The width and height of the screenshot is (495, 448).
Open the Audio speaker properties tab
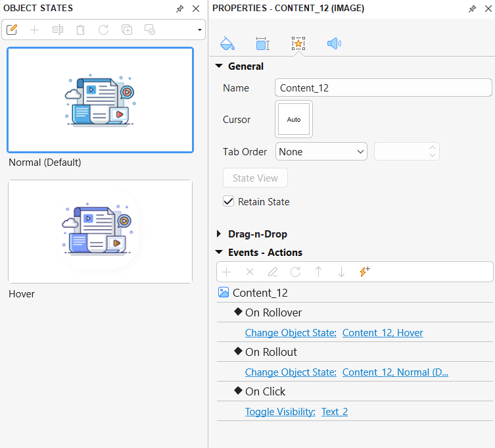point(334,44)
